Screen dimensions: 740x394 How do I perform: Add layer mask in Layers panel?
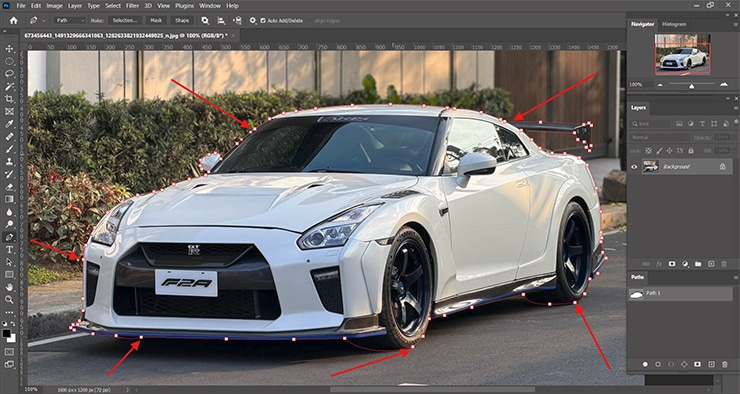672,264
